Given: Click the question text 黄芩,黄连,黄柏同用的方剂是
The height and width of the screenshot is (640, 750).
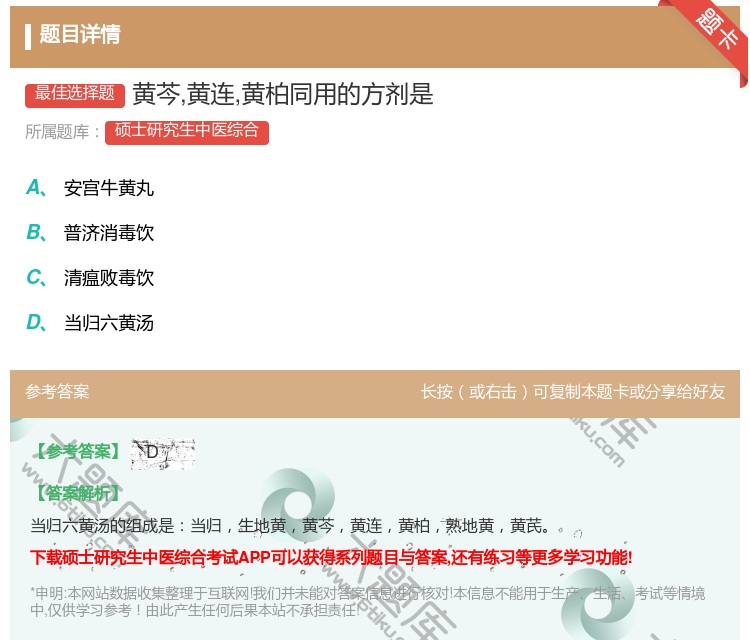Looking at the screenshot, I should pos(283,94).
